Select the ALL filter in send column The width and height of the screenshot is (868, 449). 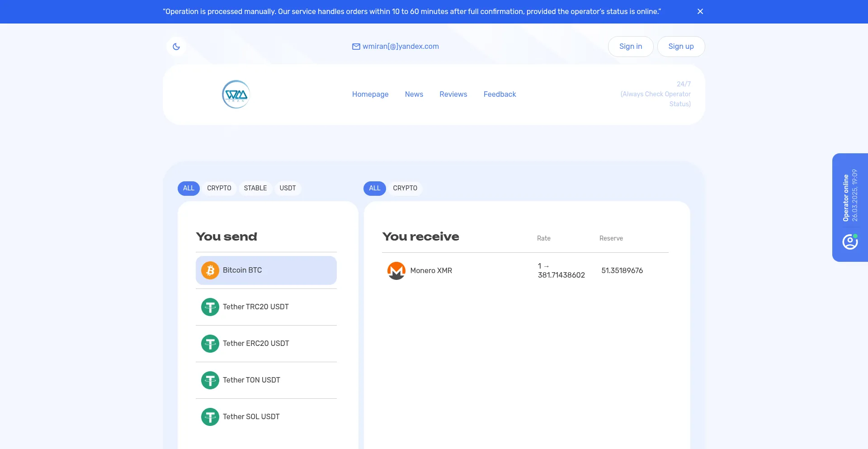(189, 188)
